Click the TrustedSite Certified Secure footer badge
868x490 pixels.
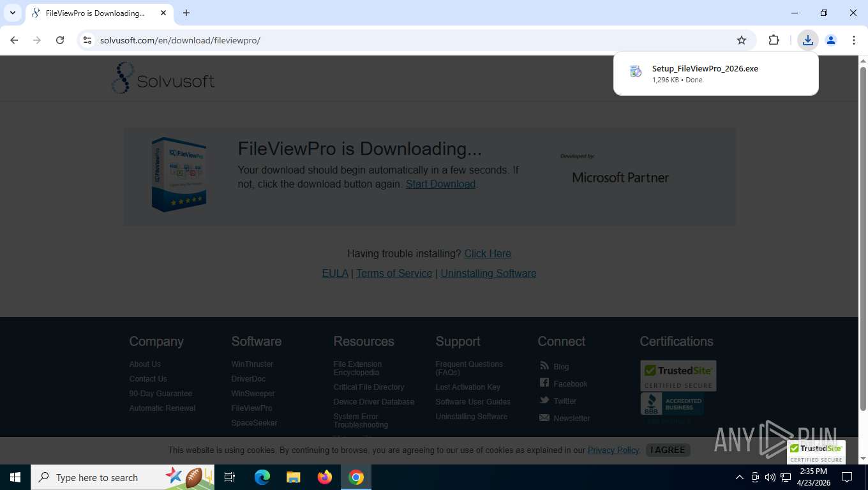point(678,376)
